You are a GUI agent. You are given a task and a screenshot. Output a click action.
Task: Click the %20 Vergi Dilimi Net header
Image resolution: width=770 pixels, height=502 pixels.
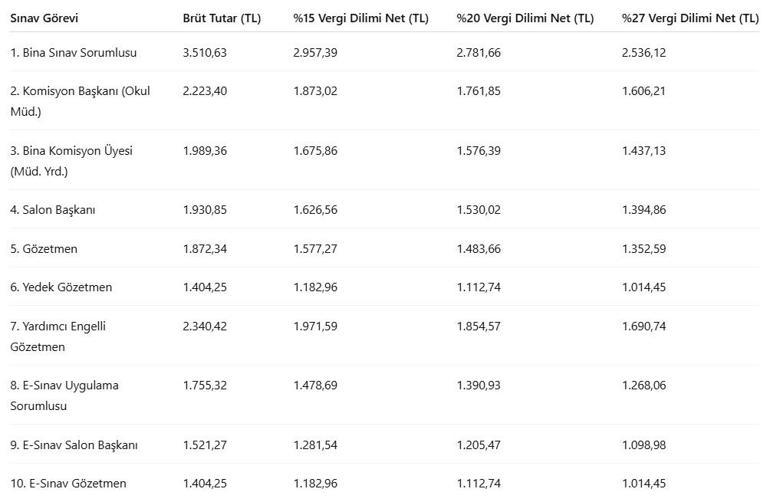[525, 18]
